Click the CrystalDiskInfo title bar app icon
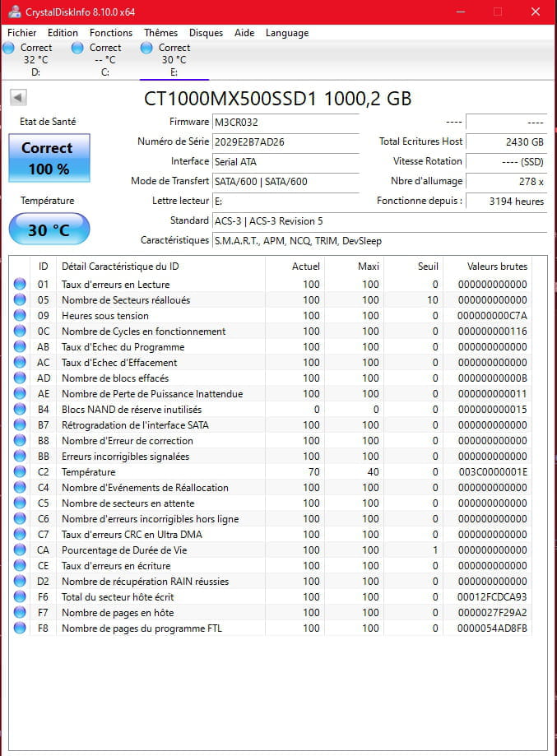The image size is (557, 756). pyautogui.click(x=15, y=12)
